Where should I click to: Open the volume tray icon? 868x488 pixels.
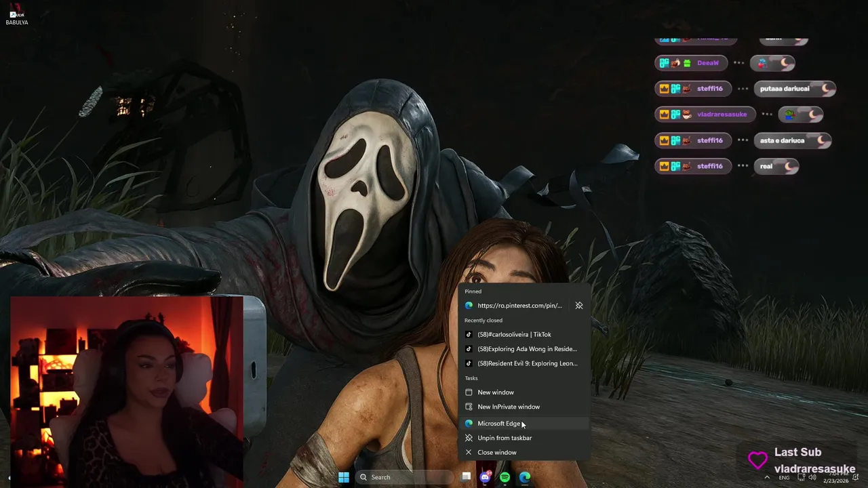coord(812,477)
